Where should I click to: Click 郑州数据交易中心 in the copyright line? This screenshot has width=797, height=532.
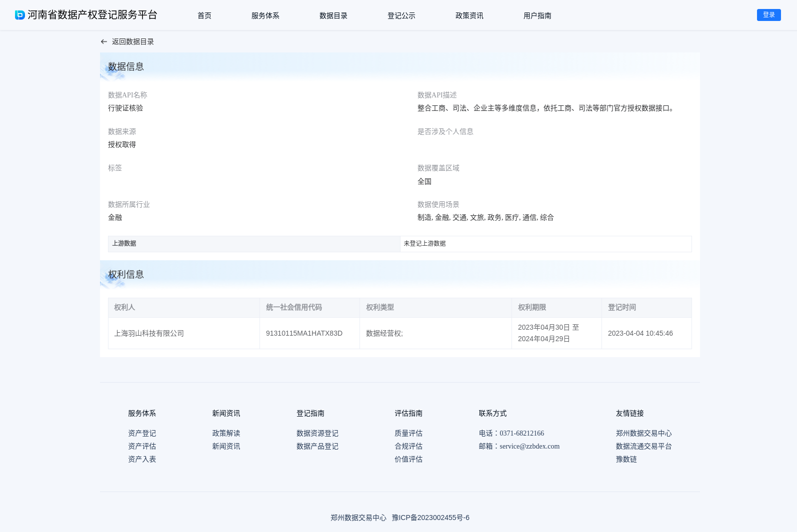coord(358,518)
